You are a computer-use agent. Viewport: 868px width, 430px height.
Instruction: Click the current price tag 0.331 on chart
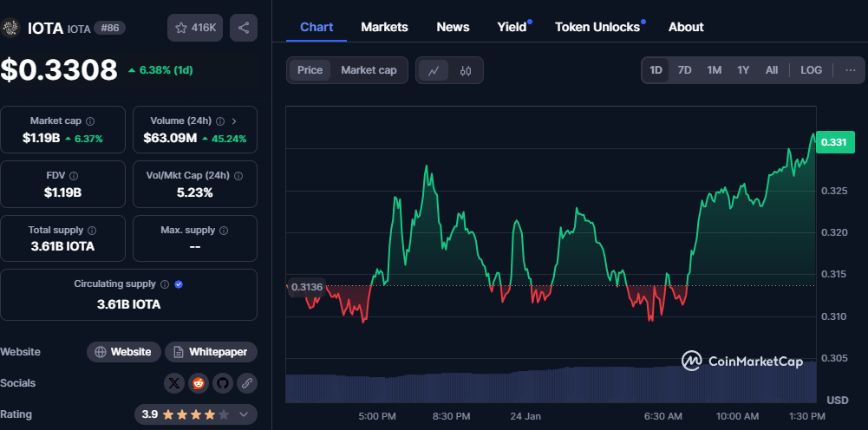pyautogui.click(x=833, y=143)
